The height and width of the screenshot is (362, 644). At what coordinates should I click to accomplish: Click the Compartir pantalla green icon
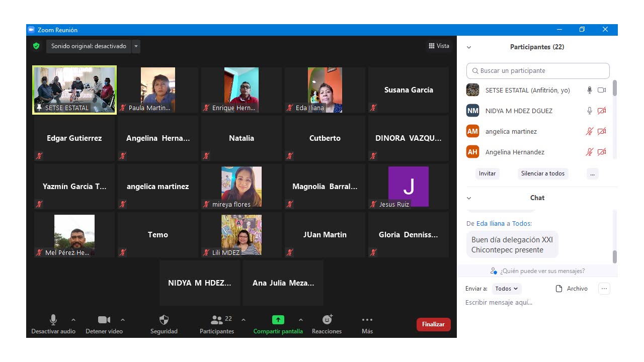click(x=278, y=320)
